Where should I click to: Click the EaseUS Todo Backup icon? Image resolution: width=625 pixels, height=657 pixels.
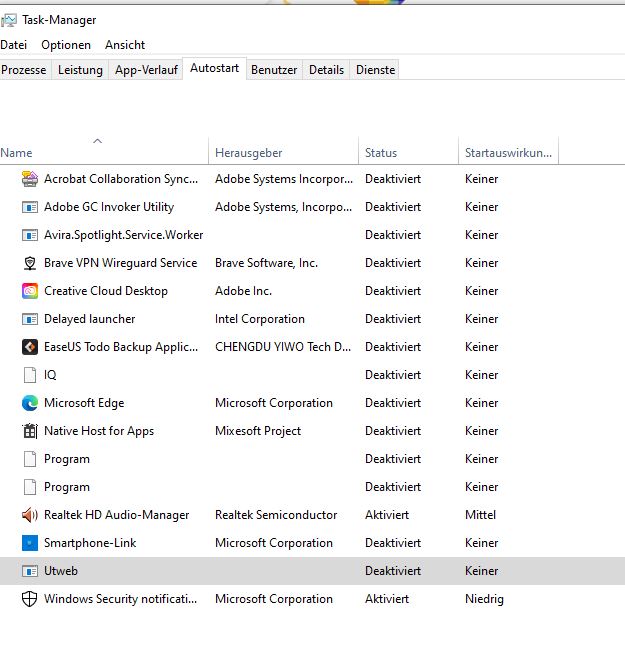(x=30, y=347)
